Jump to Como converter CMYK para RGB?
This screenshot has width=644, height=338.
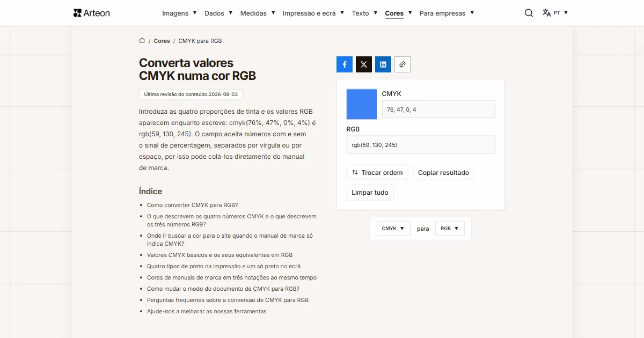point(192,205)
